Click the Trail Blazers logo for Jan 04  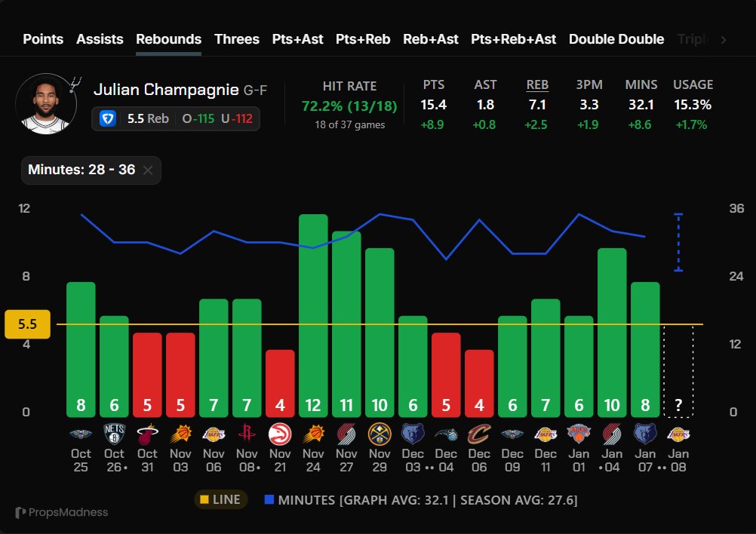pyautogui.click(x=612, y=434)
